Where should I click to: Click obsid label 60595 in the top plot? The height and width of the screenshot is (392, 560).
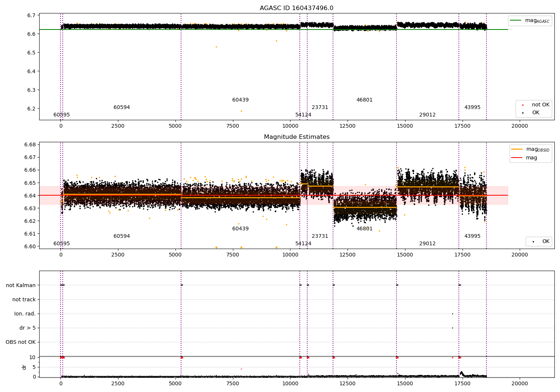[x=62, y=115]
